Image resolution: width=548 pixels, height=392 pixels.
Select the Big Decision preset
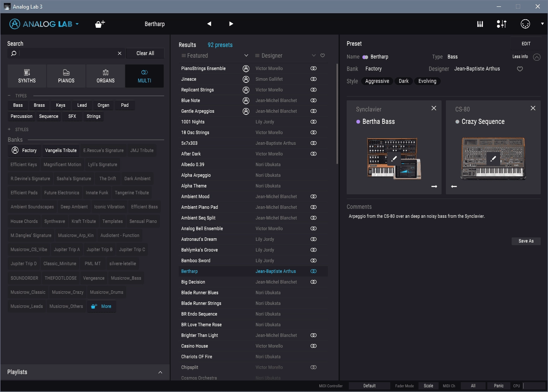[x=253, y=282]
